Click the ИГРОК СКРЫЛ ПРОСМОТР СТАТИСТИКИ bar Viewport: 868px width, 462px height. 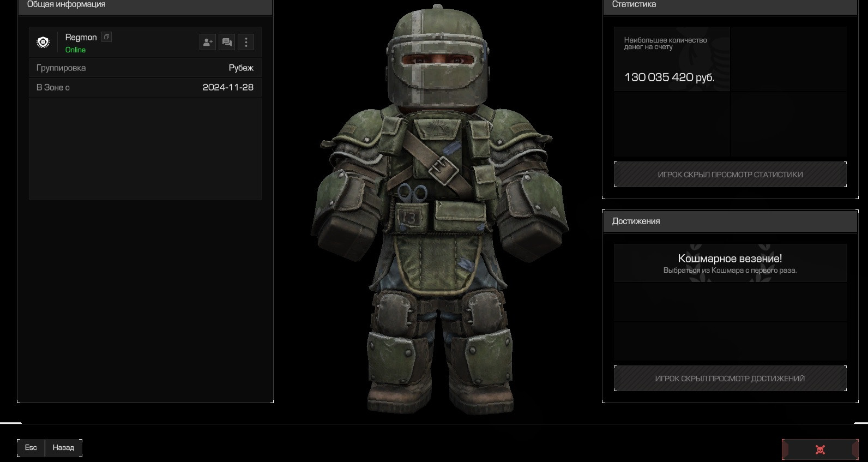click(x=730, y=175)
